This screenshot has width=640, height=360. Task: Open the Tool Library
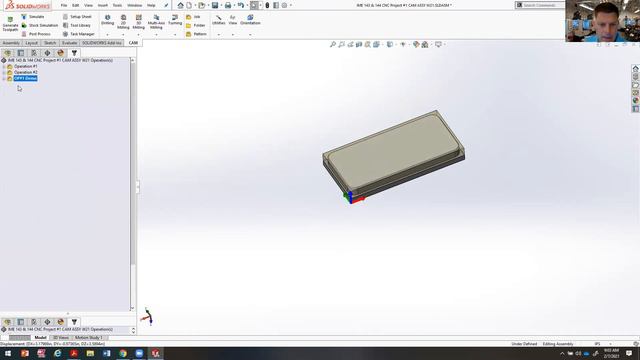coord(76,25)
